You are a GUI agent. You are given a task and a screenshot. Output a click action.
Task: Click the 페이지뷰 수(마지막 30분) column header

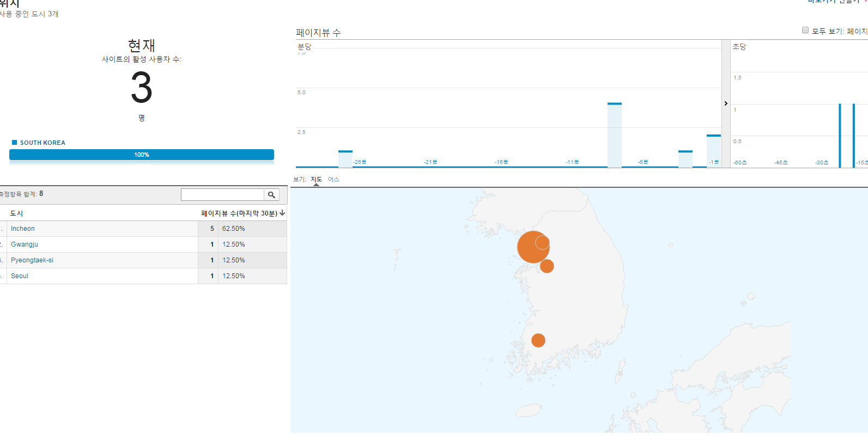point(239,213)
